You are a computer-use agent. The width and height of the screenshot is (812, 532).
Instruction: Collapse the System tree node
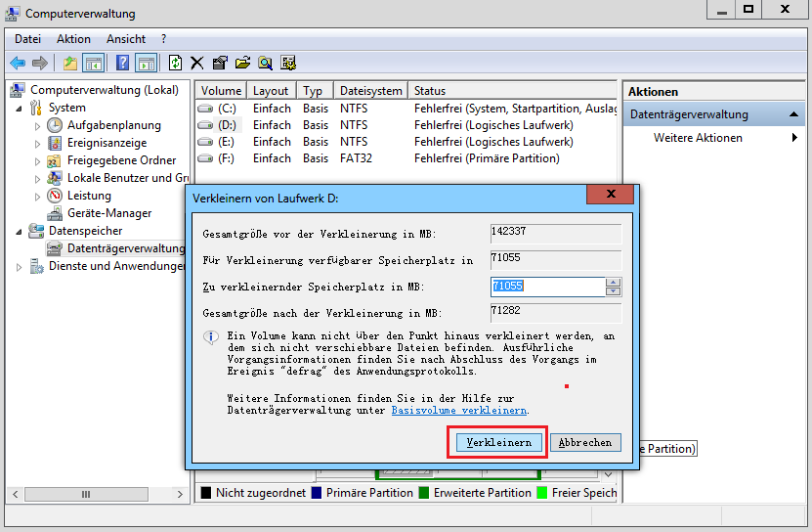point(20,109)
